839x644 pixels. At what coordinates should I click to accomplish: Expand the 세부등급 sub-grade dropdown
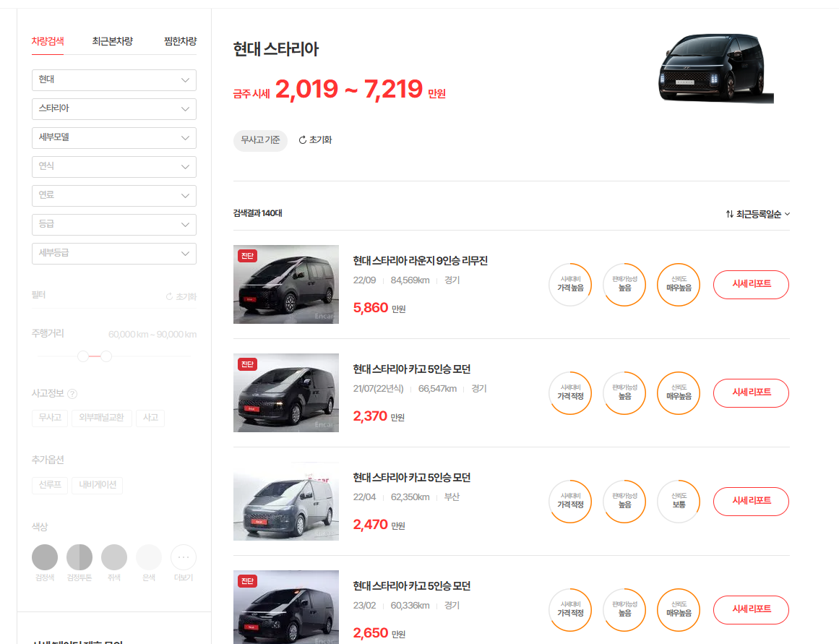coord(114,253)
